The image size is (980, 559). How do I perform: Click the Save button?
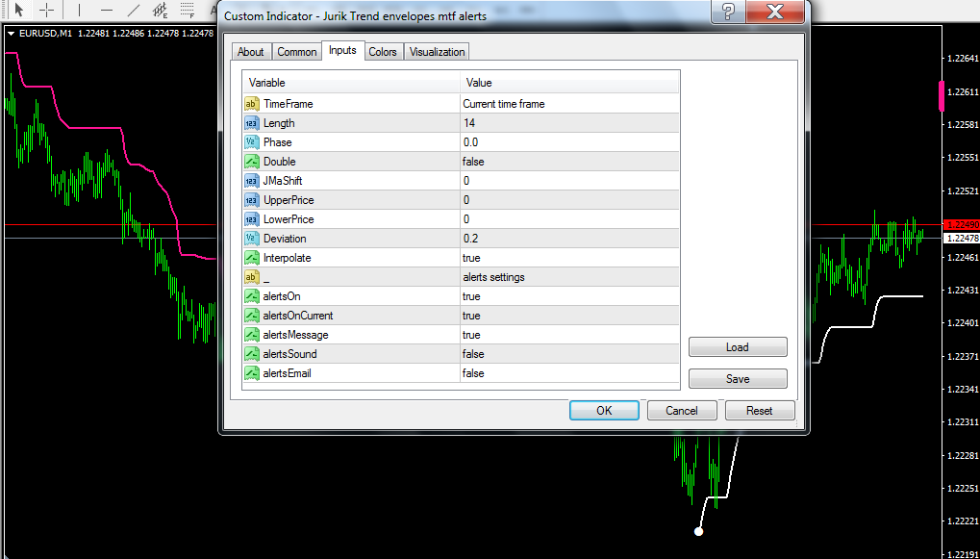click(x=738, y=379)
